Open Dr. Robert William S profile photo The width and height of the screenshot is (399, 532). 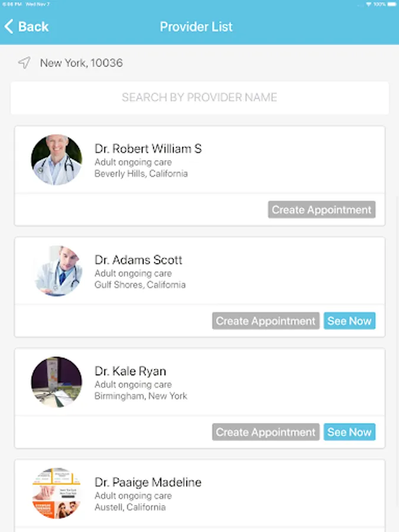(x=57, y=160)
